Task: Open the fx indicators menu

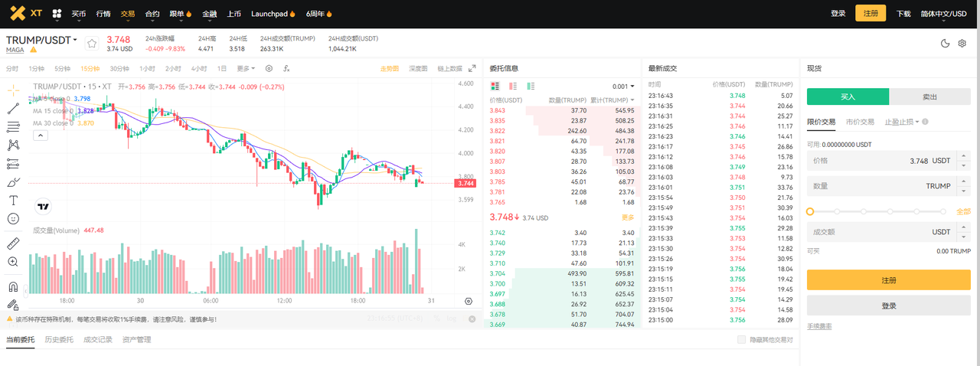Action: [286, 68]
